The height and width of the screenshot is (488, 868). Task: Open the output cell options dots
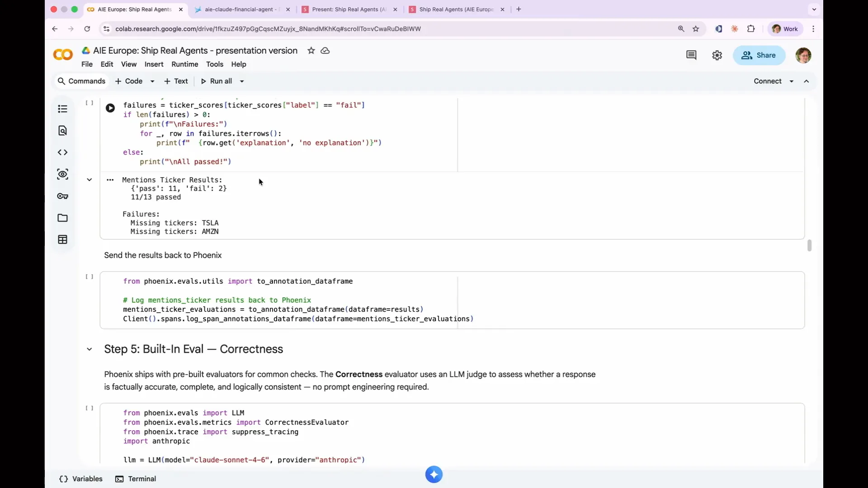pyautogui.click(x=110, y=180)
